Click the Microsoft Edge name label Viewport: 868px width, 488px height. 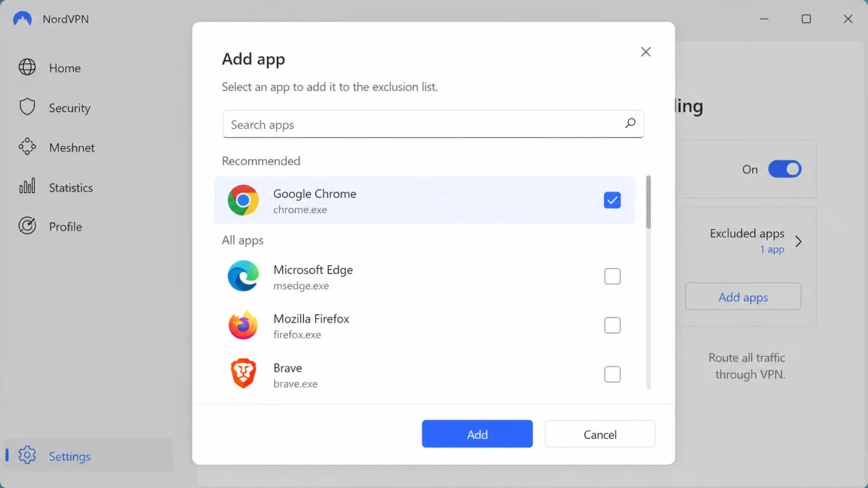[x=313, y=270]
